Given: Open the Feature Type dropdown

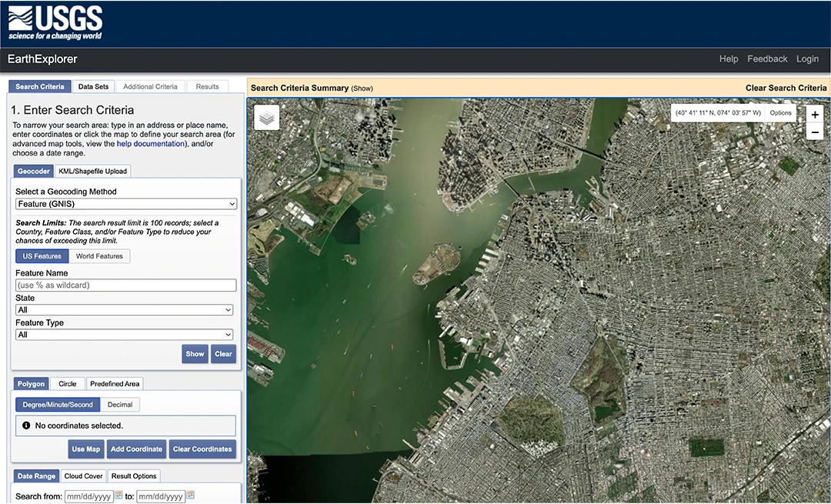Looking at the screenshot, I should (124, 335).
